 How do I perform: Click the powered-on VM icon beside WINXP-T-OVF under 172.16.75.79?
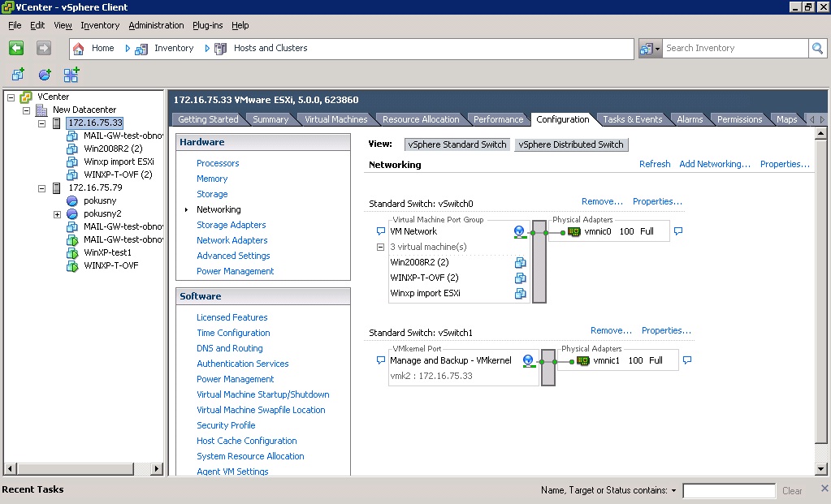click(72, 265)
